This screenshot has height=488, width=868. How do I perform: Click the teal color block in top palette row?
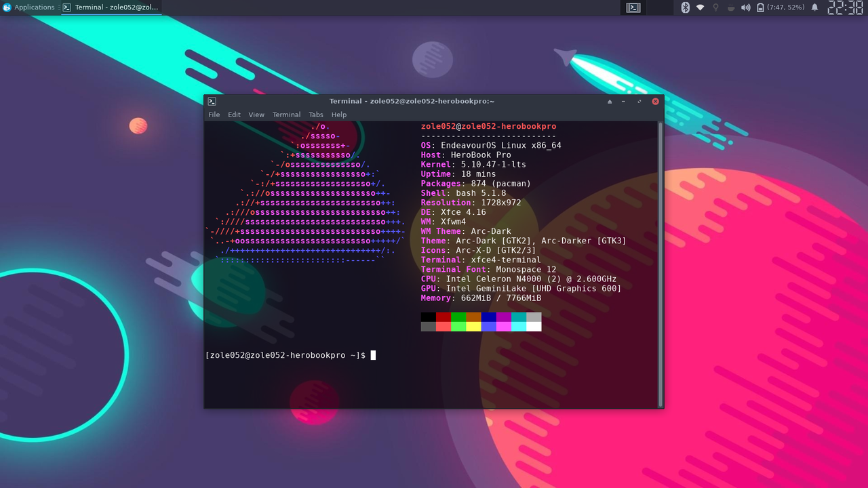[x=519, y=317]
